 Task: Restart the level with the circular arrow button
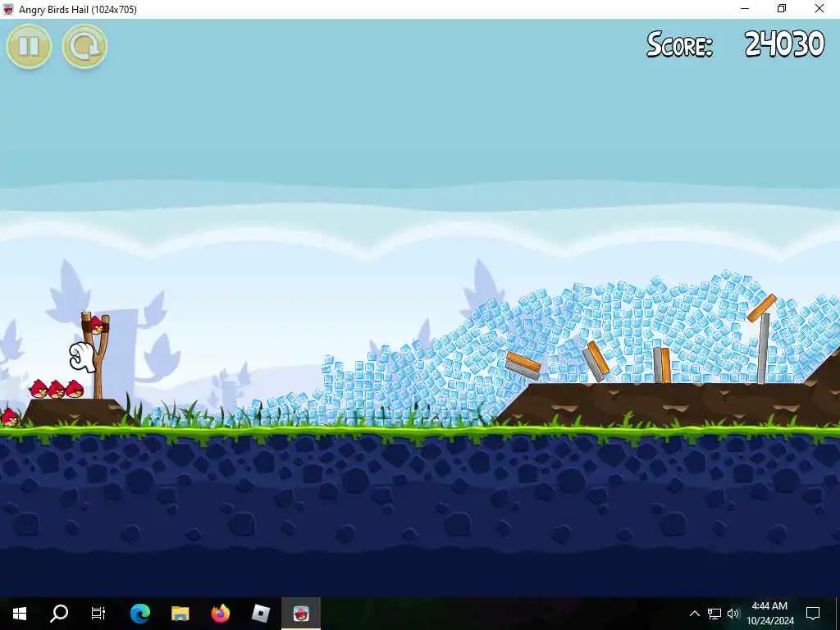coord(84,46)
